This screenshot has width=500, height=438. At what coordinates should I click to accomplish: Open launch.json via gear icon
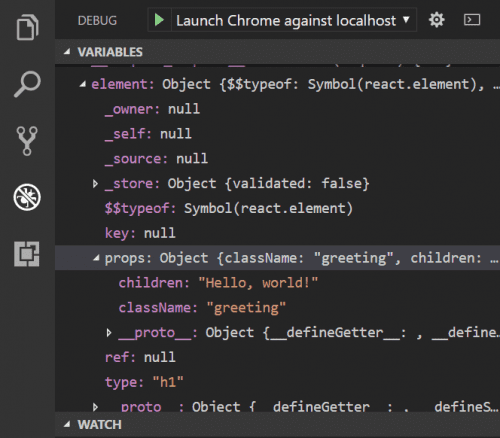(436, 20)
